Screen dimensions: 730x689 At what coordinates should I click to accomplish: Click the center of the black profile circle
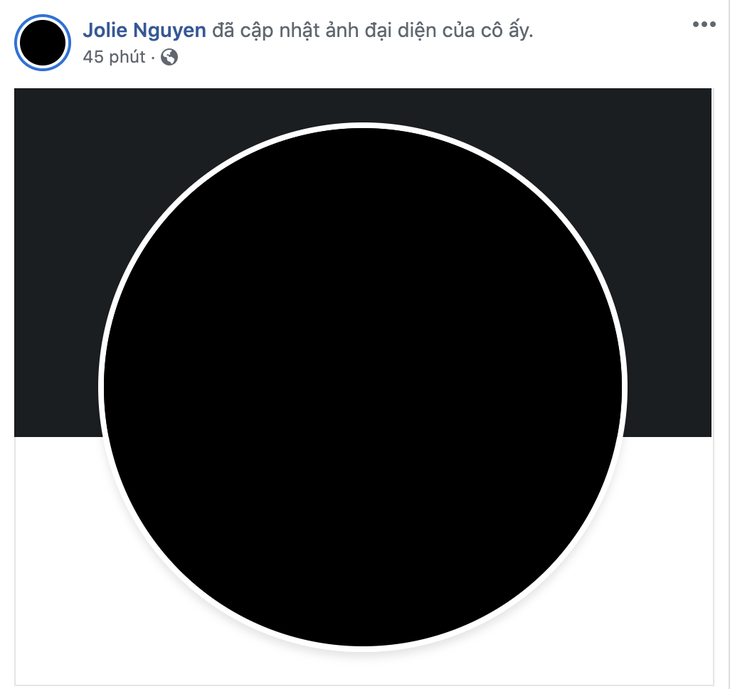pyautogui.click(x=363, y=387)
